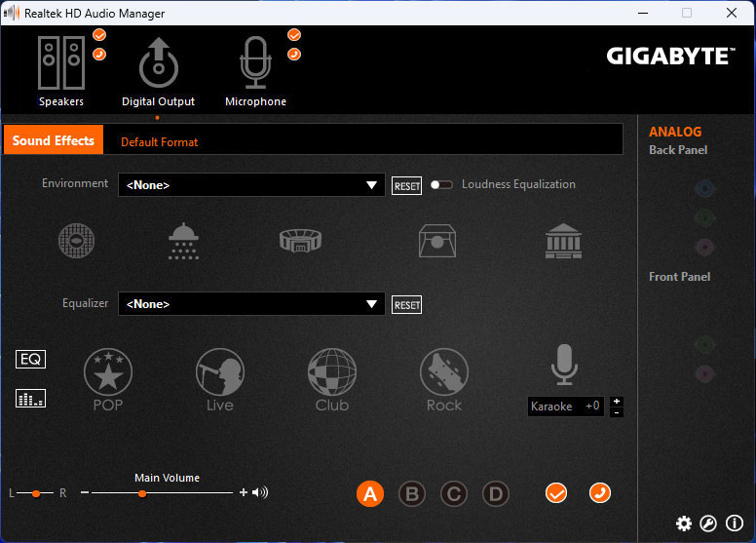The height and width of the screenshot is (543, 756).
Task: Reset the Equalizer setting
Action: 406,305
